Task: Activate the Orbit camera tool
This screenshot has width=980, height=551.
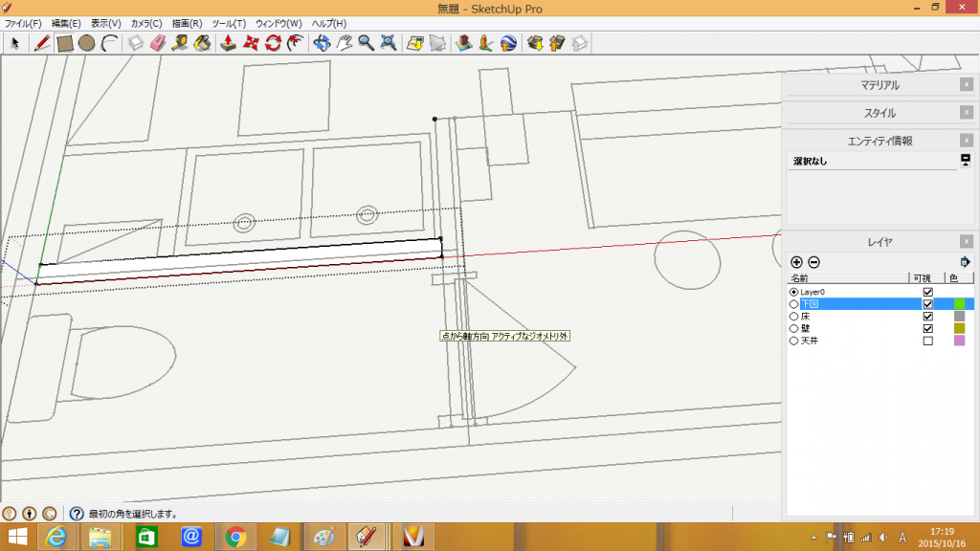Action: (x=322, y=43)
